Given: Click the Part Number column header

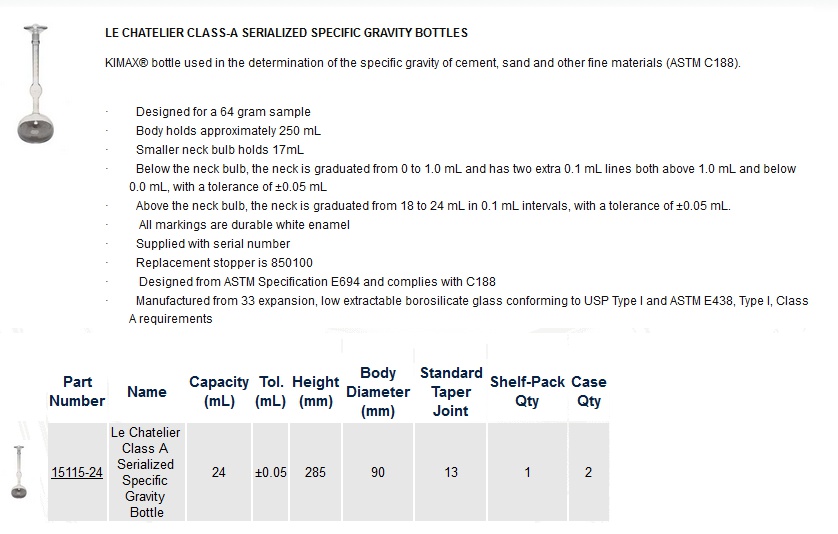Looking at the screenshot, I should click(77, 391).
